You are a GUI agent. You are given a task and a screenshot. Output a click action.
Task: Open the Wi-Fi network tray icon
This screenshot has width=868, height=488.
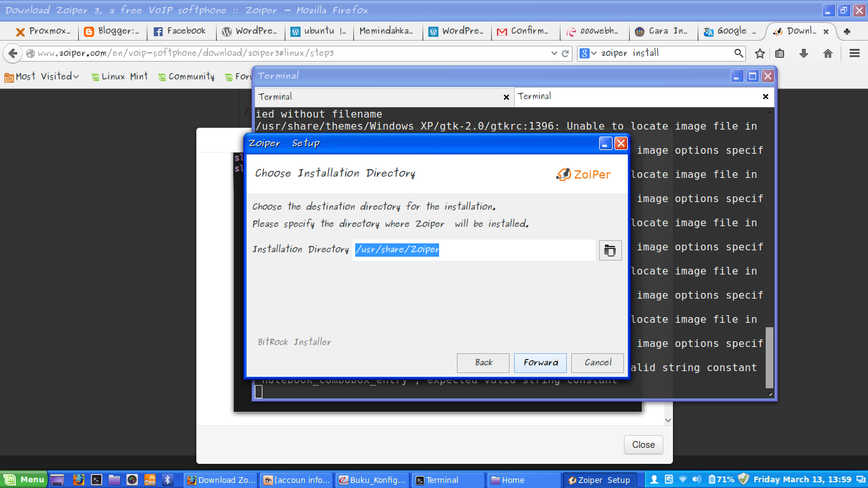tap(683, 479)
